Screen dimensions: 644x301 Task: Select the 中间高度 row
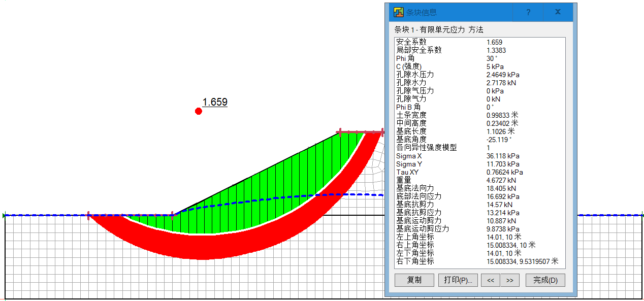pos(479,123)
